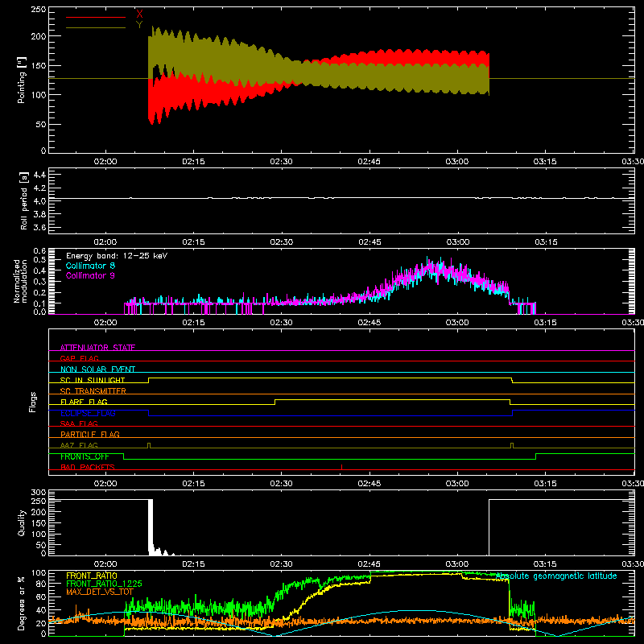Click the 4.4 tick on Roll period axis
The height and width of the screenshot is (644, 644).
coord(39,175)
